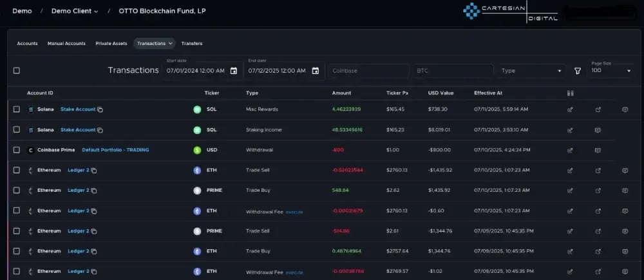This screenshot has width=644, height=280.
Task: Open the Default Portfolio - TRADING link
Action: pos(115,150)
